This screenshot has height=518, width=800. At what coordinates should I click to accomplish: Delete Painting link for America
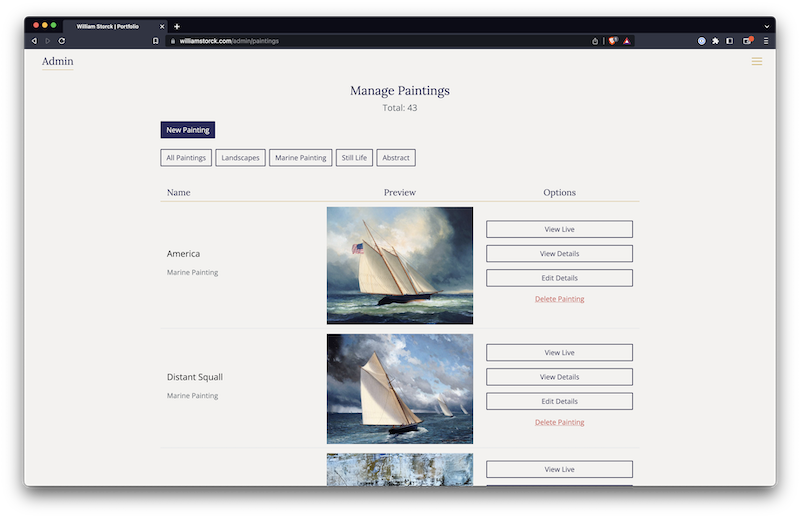(559, 299)
